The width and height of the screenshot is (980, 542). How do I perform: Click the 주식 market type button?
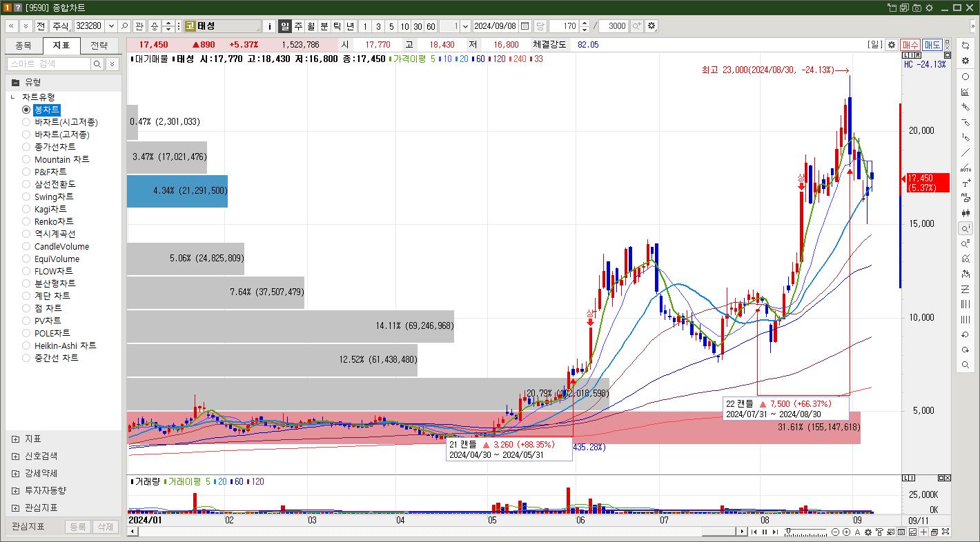click(x=61, y=26)
